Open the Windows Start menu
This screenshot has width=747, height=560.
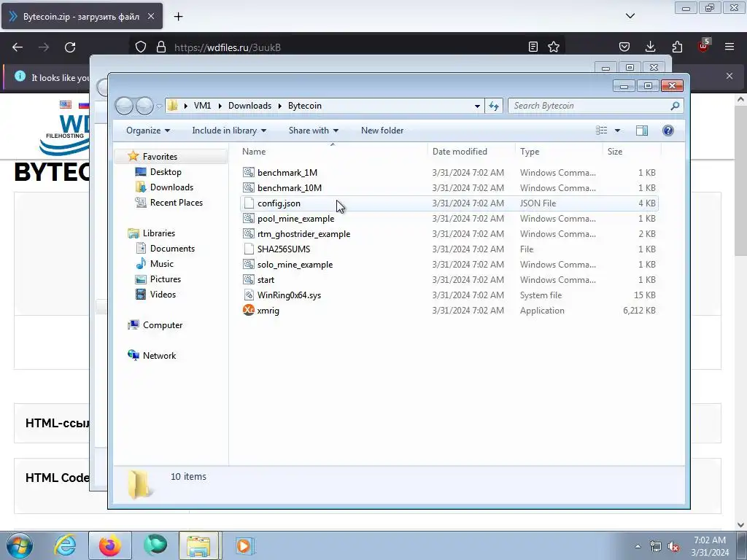[x=20, y=545]
